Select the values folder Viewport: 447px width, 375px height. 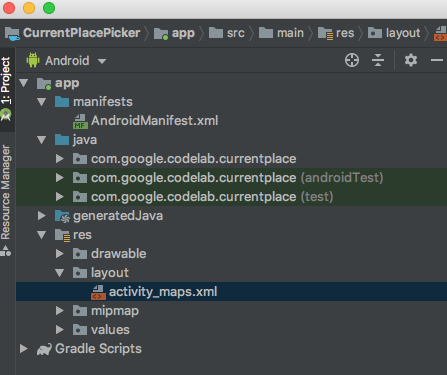pyautogui.click(x=110, y=330)
